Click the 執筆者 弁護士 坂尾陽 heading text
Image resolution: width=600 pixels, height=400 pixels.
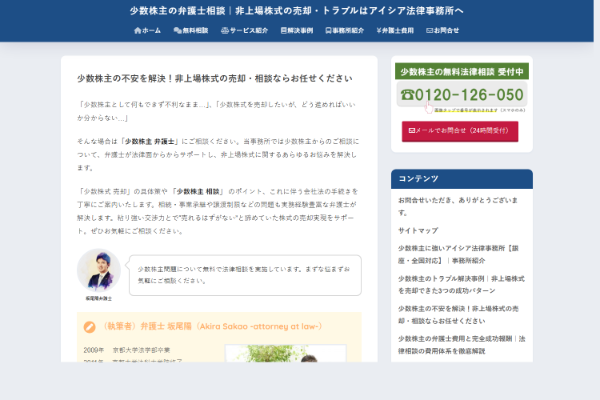(x=213, y=327)
